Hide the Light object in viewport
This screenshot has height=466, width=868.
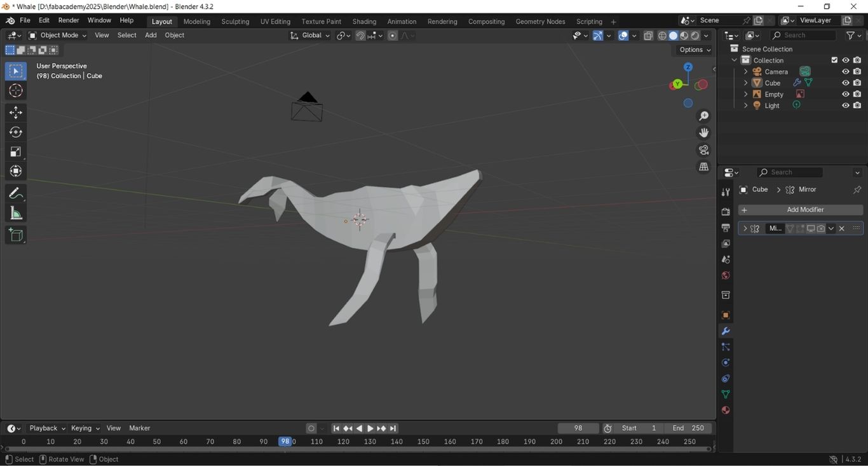click(845, 106)
